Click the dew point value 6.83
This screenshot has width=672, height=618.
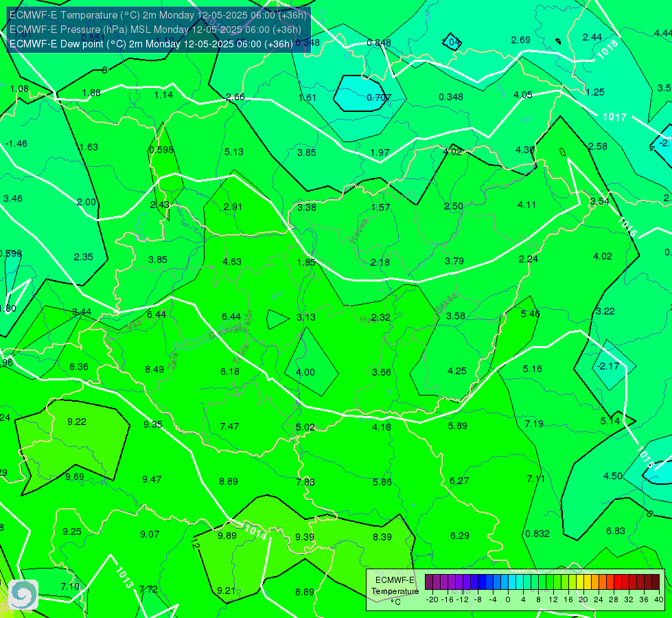[x=616, y=531]
